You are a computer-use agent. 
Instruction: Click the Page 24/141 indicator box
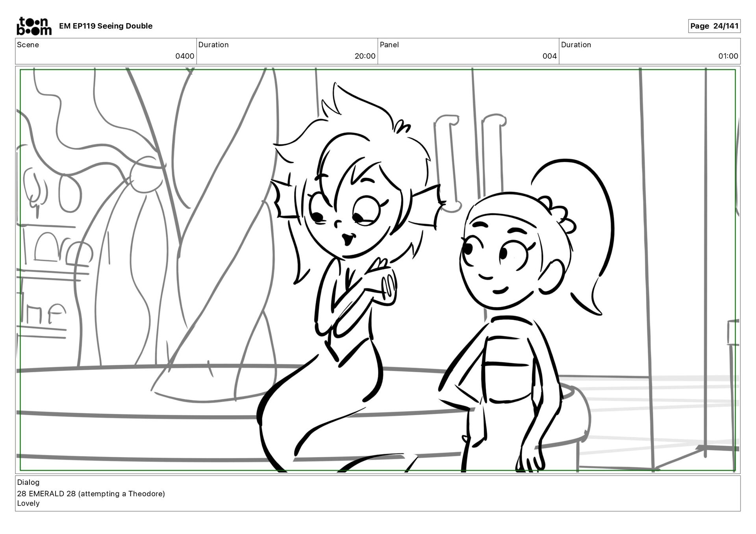(x=714, y=26)
